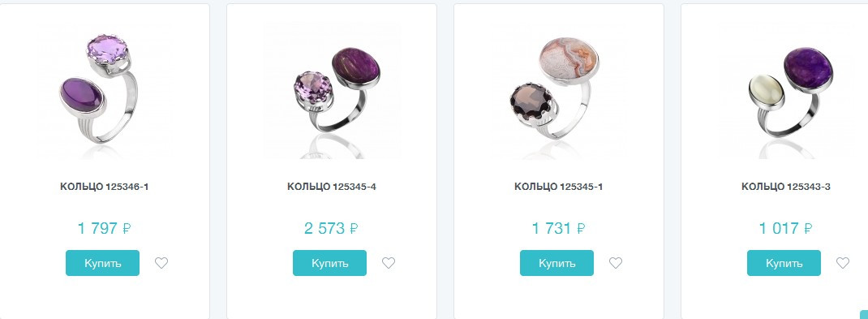Open product title КОЛЬЦО 125346-1

click(104, 187)
